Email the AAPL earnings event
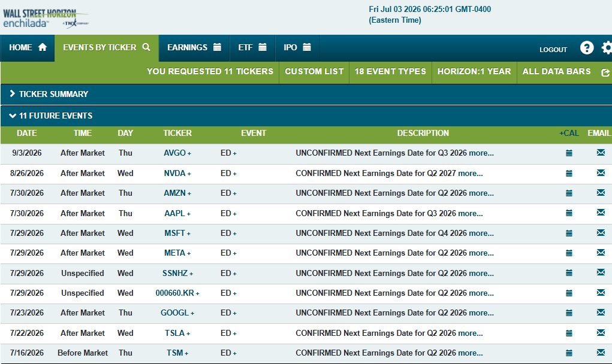 pyautogui.click(x=601, y=213)
